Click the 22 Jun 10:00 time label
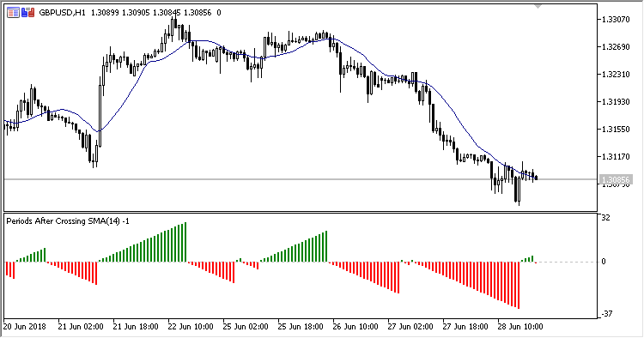 pyautogui.click(x=191, y=327)
